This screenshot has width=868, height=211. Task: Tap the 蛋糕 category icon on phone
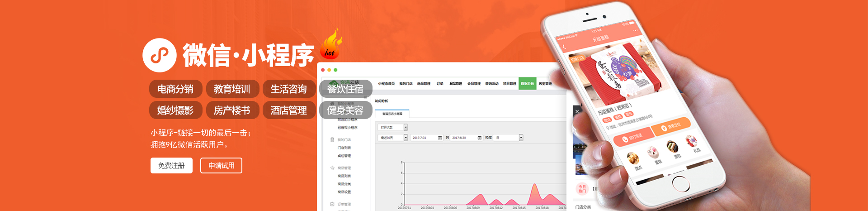(652, 153)
